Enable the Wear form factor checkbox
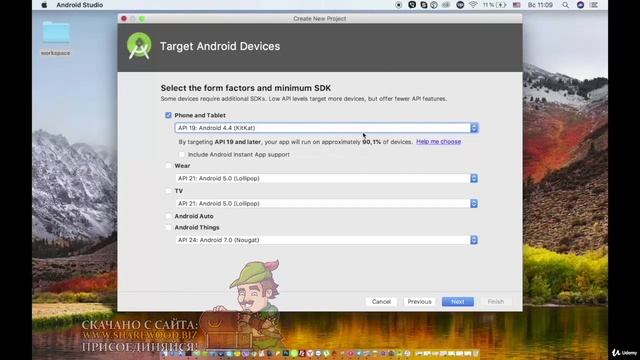This screenshot has height=360, width=640. [168, 166]
